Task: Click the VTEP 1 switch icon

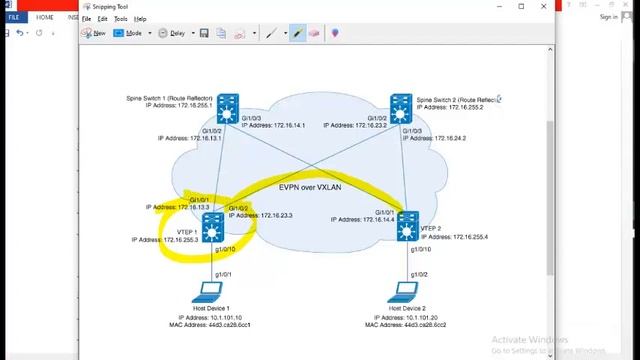Action: click(213, 228)
